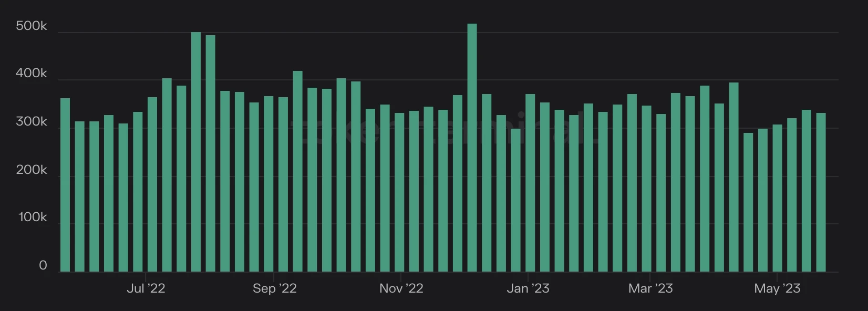868x311 pixels.
Task: Select the final bar of the chart
Action: 821,192
